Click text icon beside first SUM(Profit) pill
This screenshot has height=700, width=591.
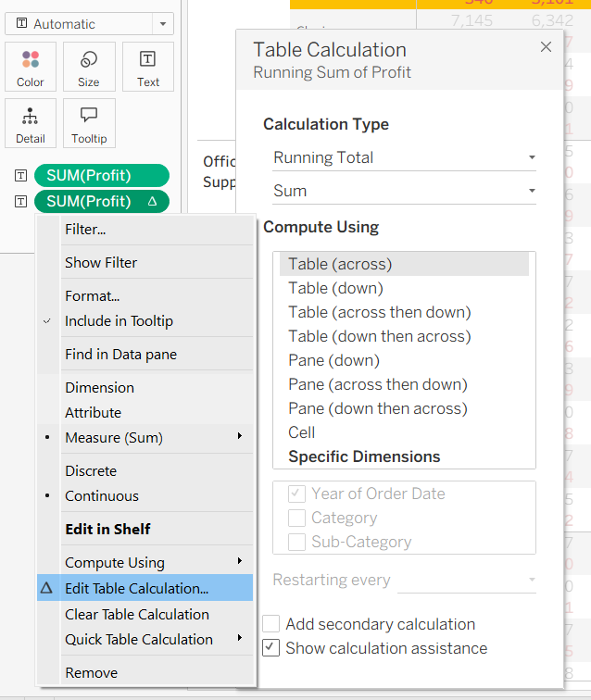click(x=20, y=175)
